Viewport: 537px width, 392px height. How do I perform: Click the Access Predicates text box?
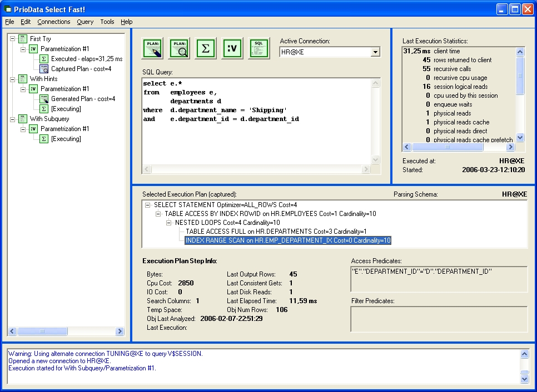pos(439,279)
